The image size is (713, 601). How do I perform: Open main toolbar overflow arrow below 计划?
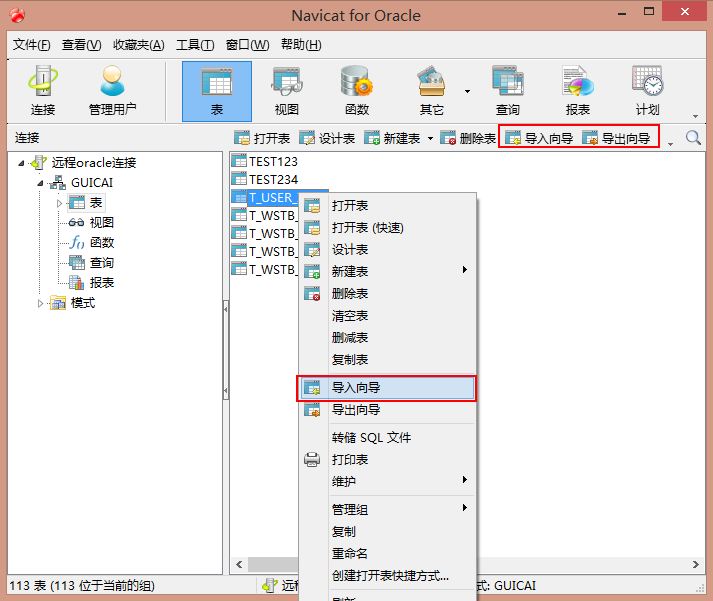(695, 116)
